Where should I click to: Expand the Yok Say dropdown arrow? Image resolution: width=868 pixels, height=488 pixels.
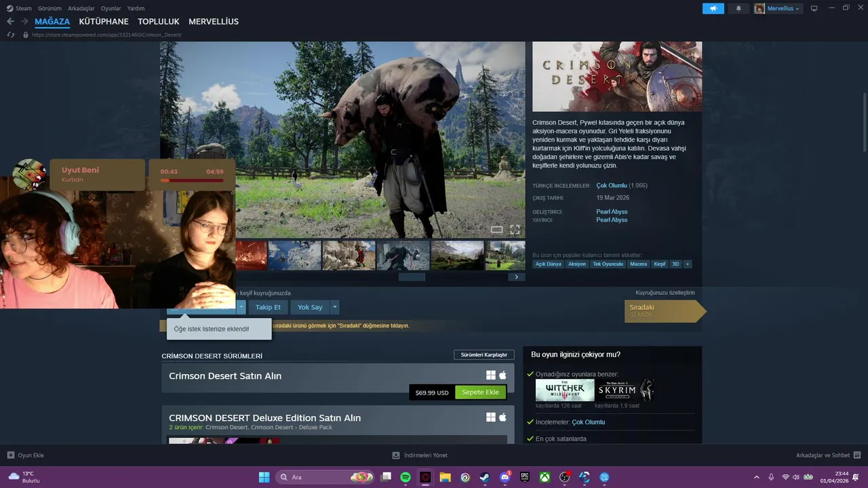click(x=334, y=307)
